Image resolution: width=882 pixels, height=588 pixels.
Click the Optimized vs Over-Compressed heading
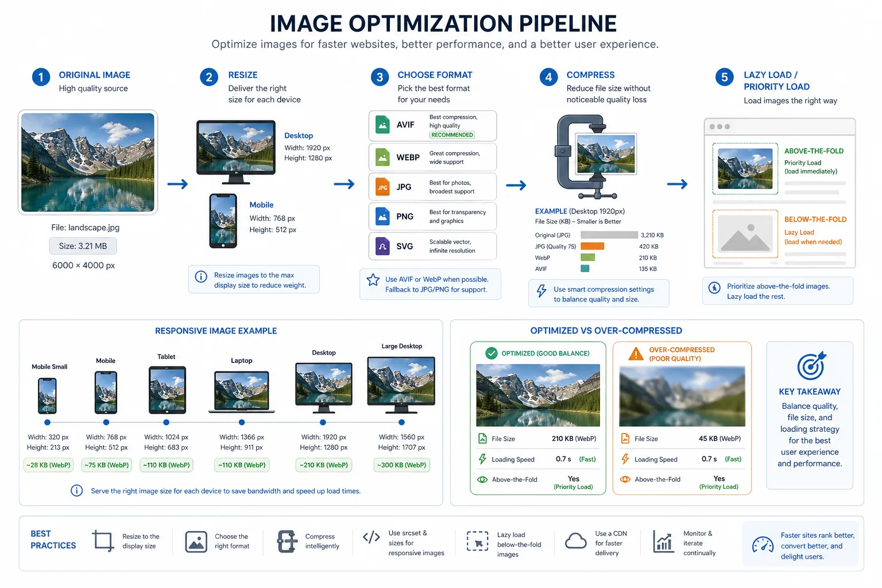pyautogui.click(x=606, y=331)
